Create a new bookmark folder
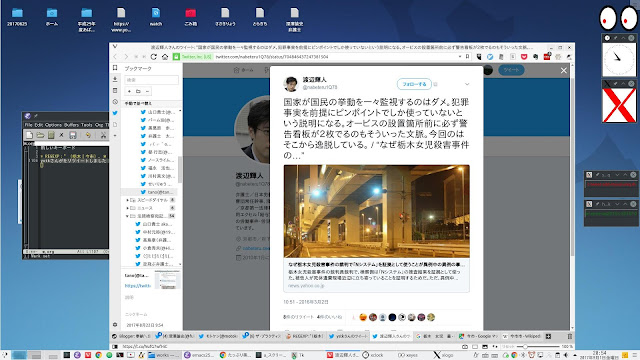 tap(138, 91)
